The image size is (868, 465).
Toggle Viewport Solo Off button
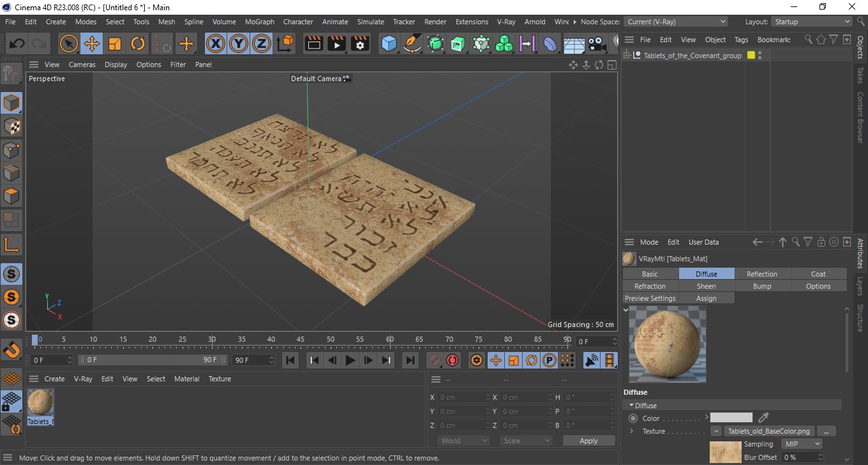(11, 274)
